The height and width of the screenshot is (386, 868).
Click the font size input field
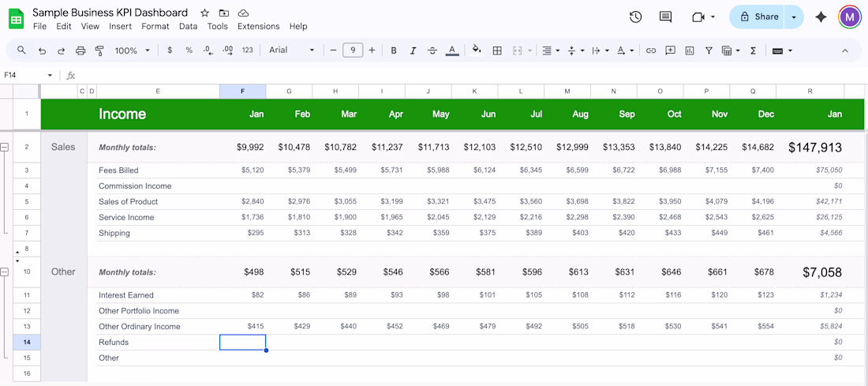tap(352, 51)
